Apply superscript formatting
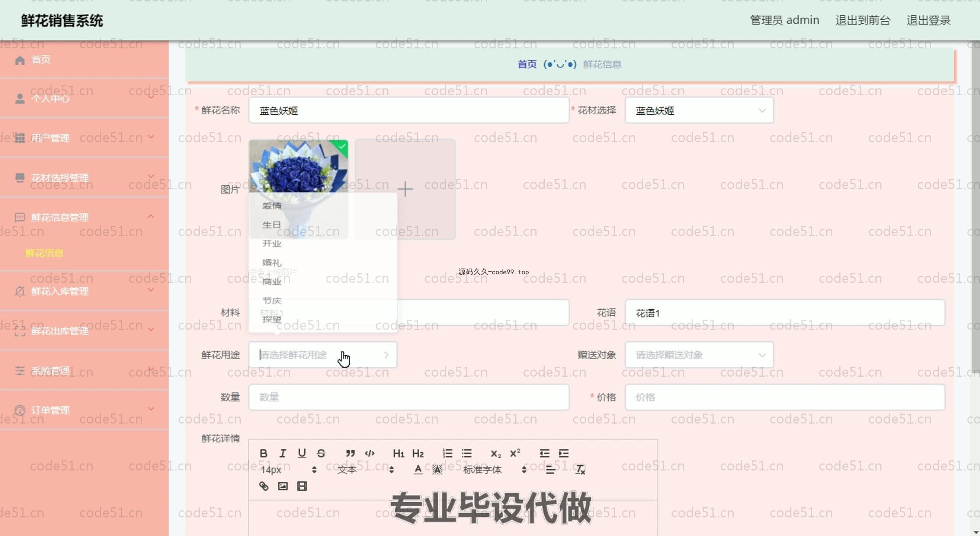Screen dimensions: 980x536 tap(515, 453)
